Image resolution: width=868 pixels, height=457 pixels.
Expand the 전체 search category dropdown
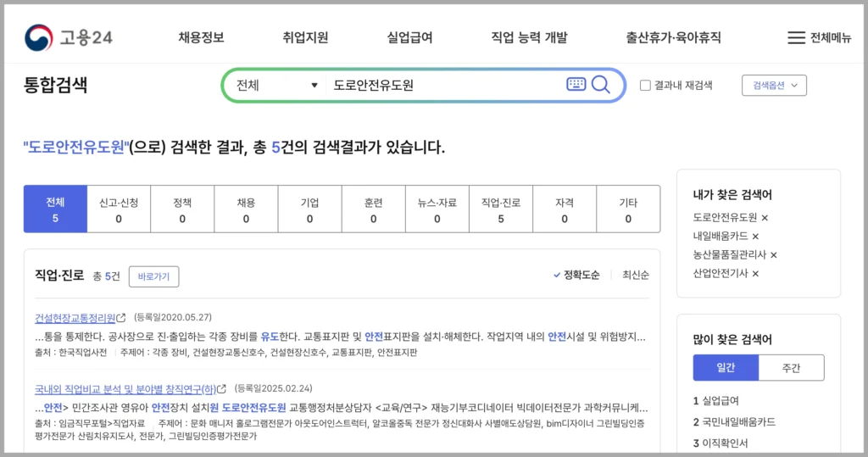tap(276, 85)
